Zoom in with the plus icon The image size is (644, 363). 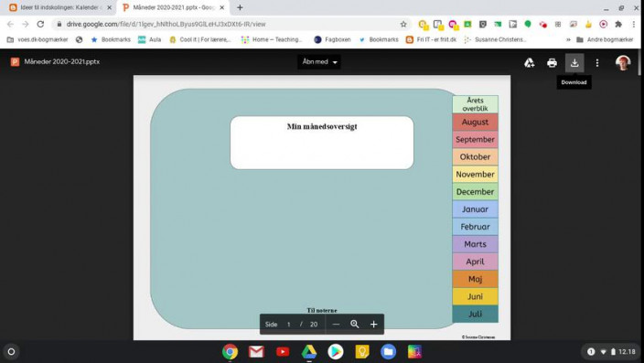pos(373,324)
